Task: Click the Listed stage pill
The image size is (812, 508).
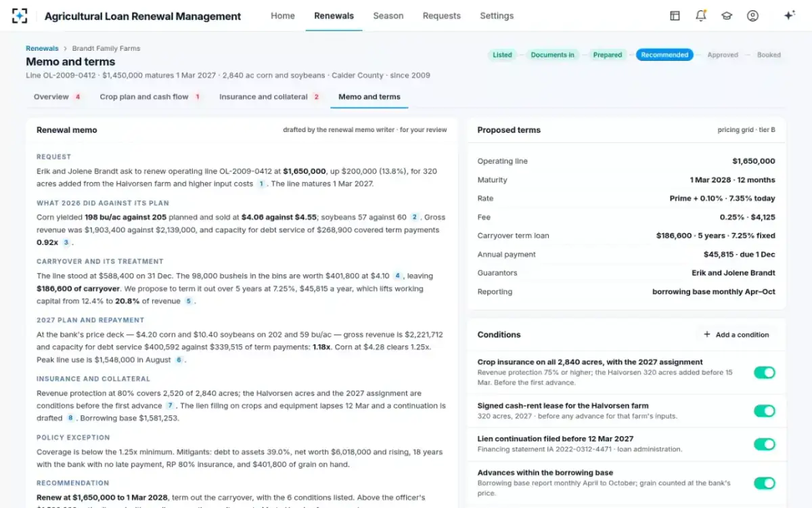Action: pyautogui.click(x=502, y=55)
